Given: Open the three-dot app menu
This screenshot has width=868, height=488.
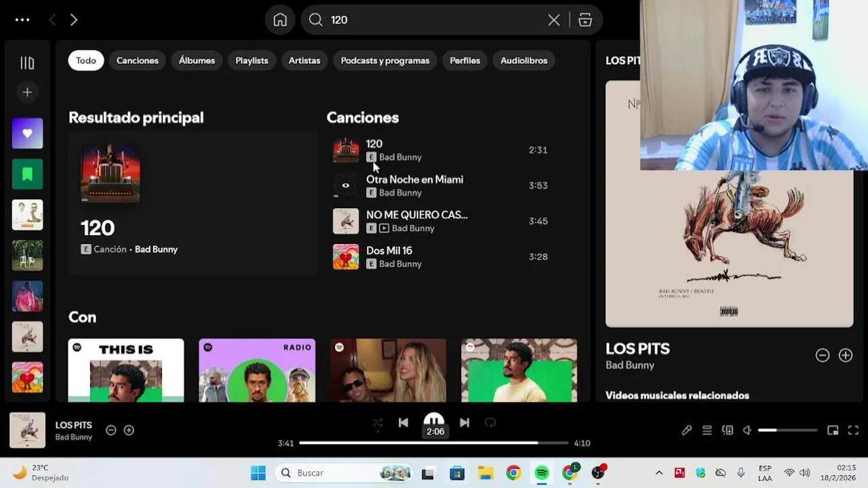Looking at the screenshot, I should pos(22,20).
